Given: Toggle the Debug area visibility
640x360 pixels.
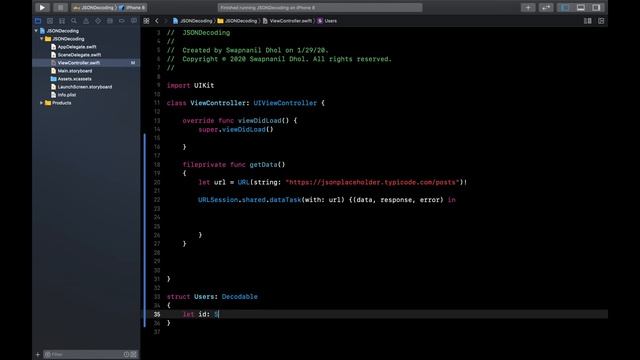Looking at the screenshot, I should 580,7.
